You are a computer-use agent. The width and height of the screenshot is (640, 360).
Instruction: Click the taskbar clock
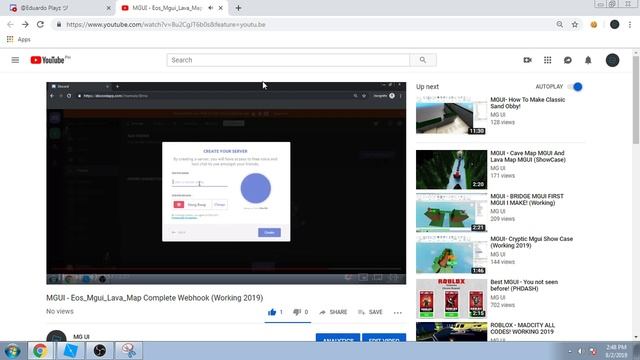tap(616, 351)
